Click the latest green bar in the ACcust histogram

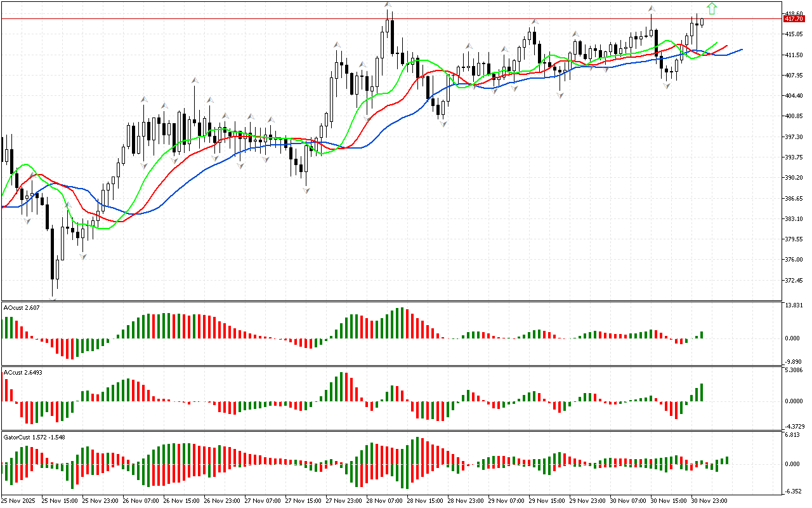coord(702,392)
